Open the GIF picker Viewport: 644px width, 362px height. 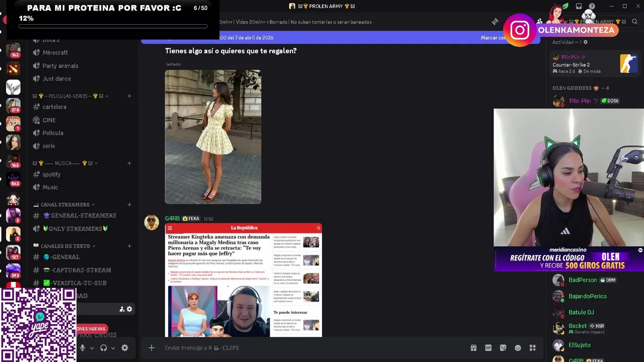(488, 348)
